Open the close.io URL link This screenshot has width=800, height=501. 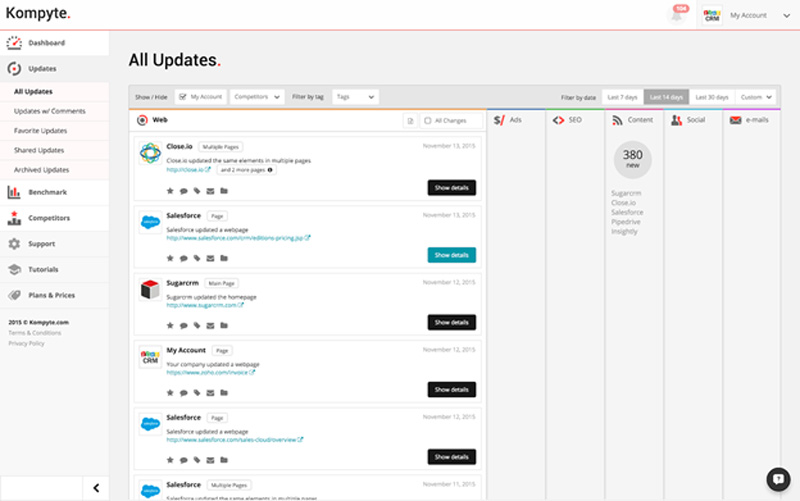coord(188,170)
